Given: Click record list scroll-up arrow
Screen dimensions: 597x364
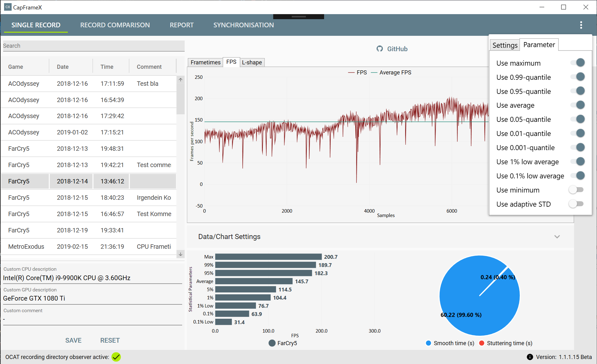Looking at the screenshot, I should click(x=181, y=80).
